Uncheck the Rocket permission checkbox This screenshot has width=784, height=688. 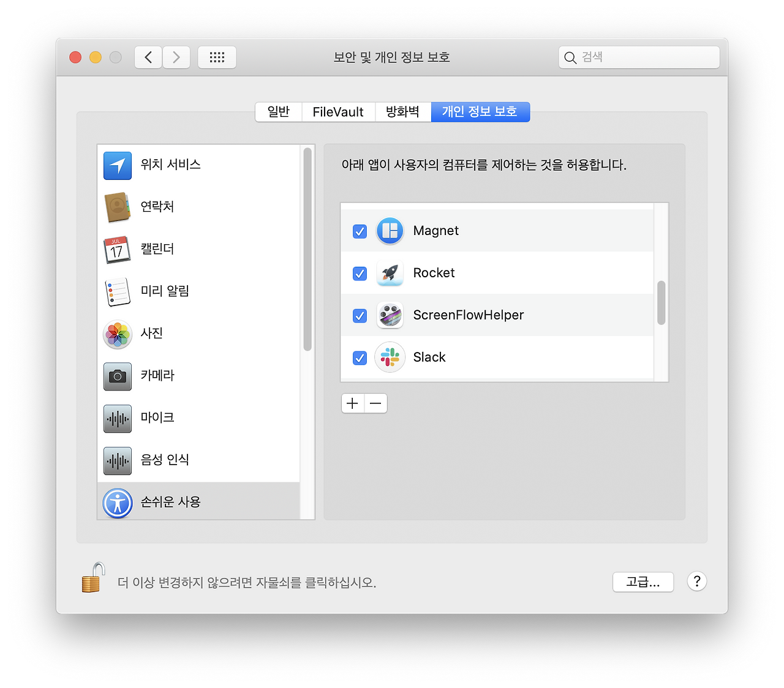pos(360,274)
